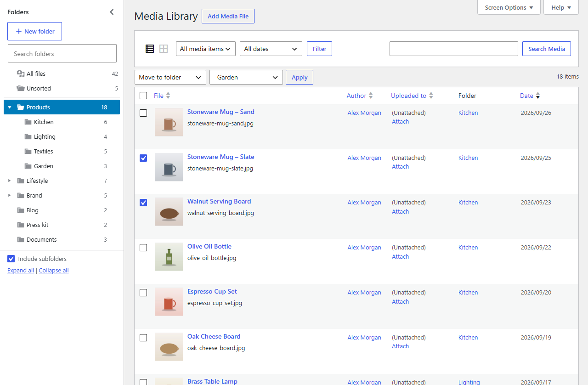This screenshot has width=588, height=385.
Task: Click the Press kit folder icon
Action: [20, 225]
